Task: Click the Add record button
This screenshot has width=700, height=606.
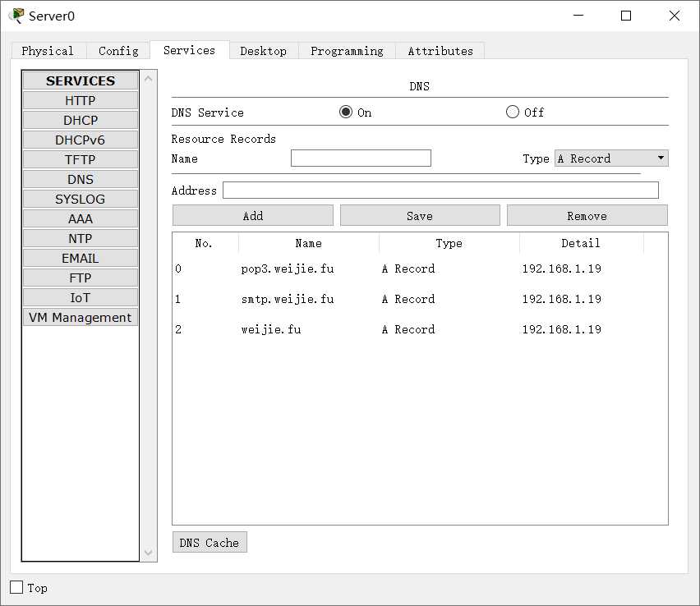Action: 253,215
